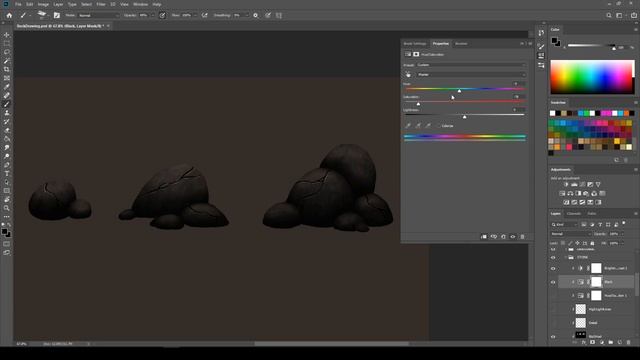Toggle symmetry paint options icon

(279, 16)
